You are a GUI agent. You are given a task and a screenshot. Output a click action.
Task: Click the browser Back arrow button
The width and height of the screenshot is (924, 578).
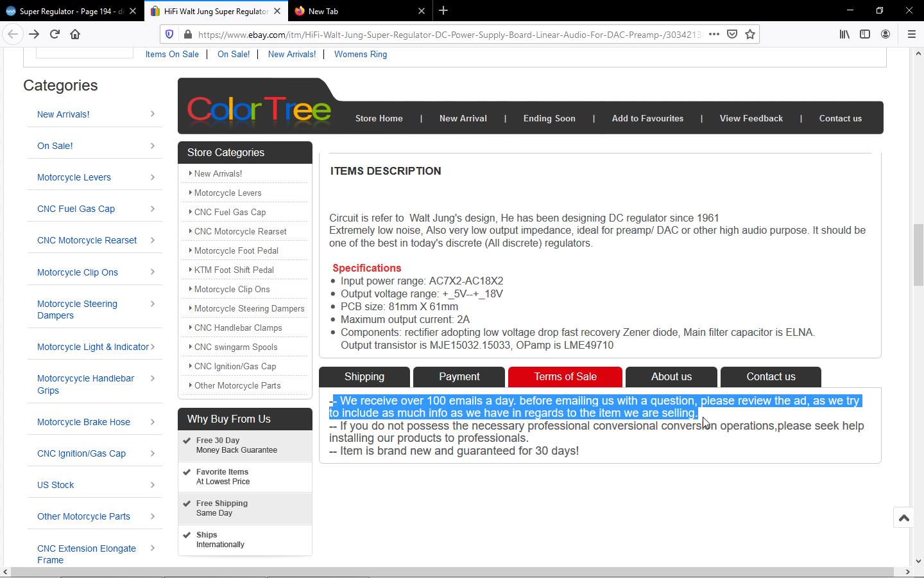(13, 34)
